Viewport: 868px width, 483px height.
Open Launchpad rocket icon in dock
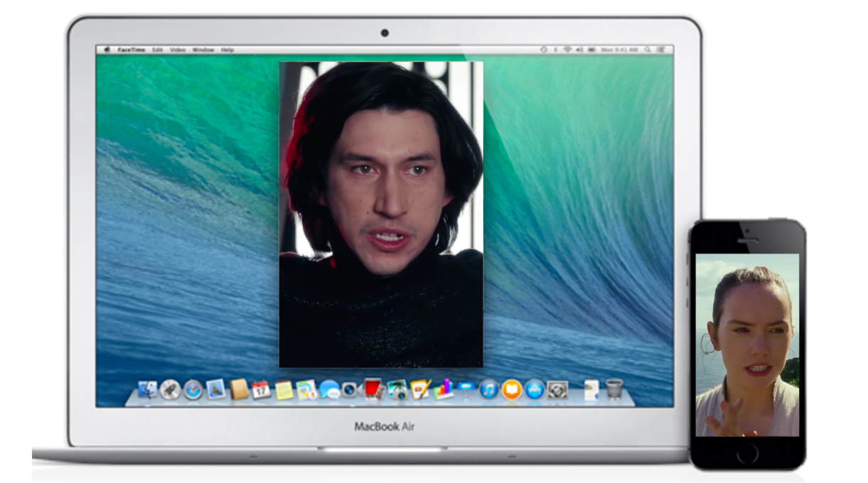pos(170,389)
